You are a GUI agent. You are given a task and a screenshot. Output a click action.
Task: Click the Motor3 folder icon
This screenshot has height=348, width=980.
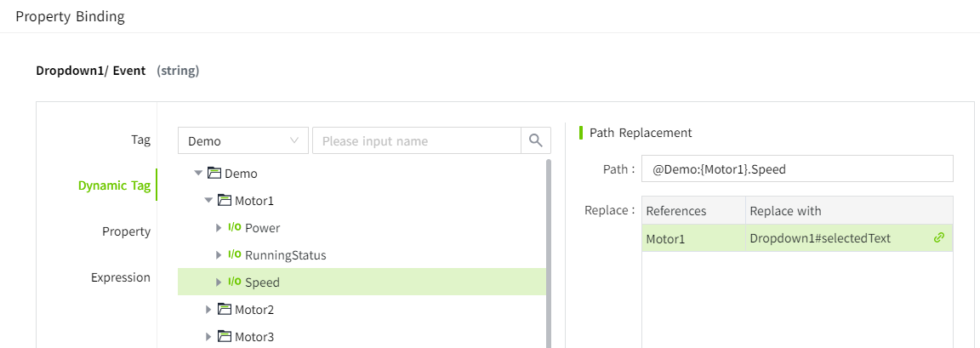[x=225, y=337]
